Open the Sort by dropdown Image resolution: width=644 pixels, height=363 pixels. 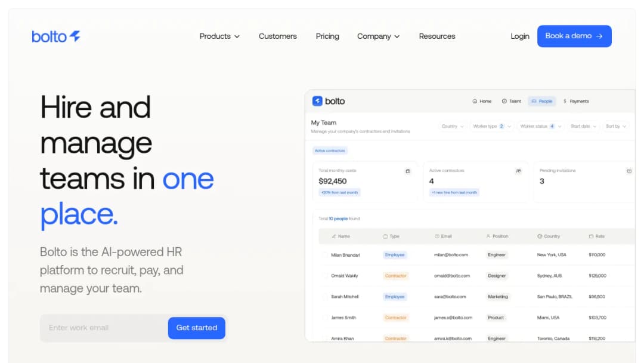pyautogui.click(x=615, y=126)
